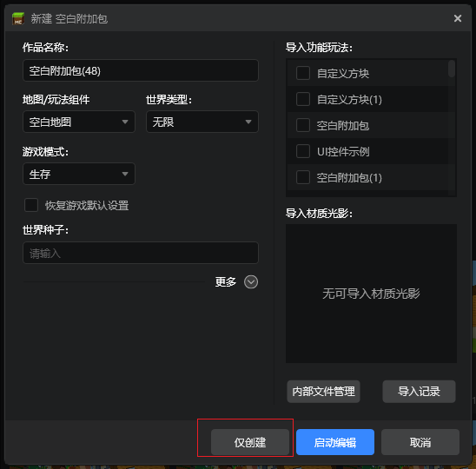Screen dimensions: 476x469
Task: Tick the UI控件示例 checkbox
Action: (303, 151)
